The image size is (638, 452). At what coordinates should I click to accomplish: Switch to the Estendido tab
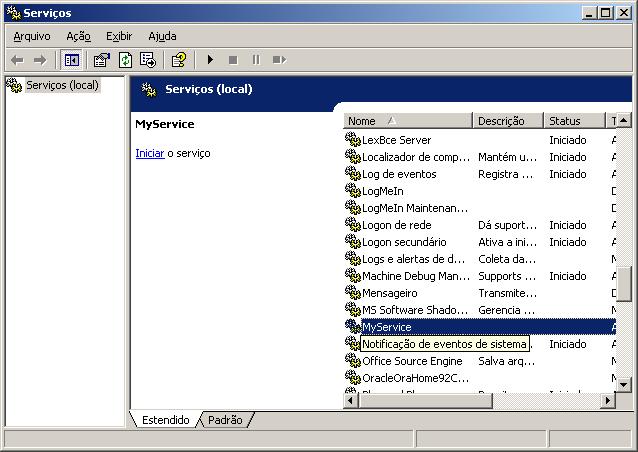(x=165, y=420)
